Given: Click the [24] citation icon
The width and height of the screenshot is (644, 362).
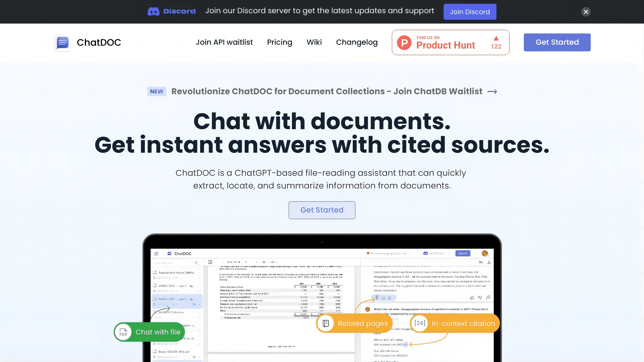Looking at the screenshot, I should (420, 323).
